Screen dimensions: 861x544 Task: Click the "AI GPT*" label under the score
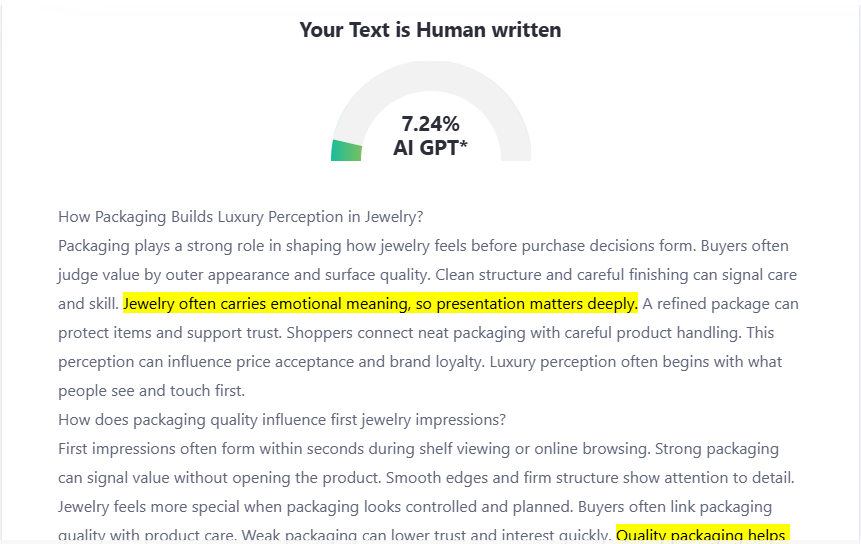430,149
